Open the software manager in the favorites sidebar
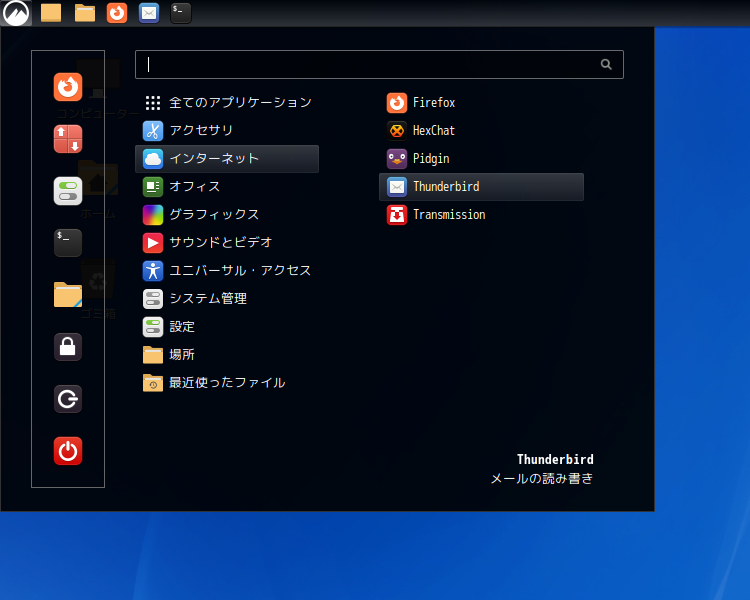This screenshot has height=600, width=750. click(68, 139)
